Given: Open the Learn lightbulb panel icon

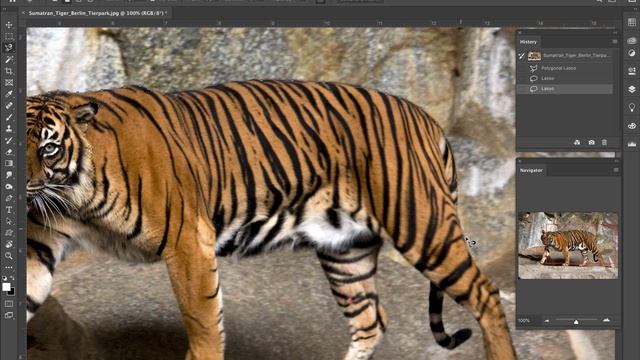Looking at the screenshot, I should pyautogui.click(x=632, y=107).
